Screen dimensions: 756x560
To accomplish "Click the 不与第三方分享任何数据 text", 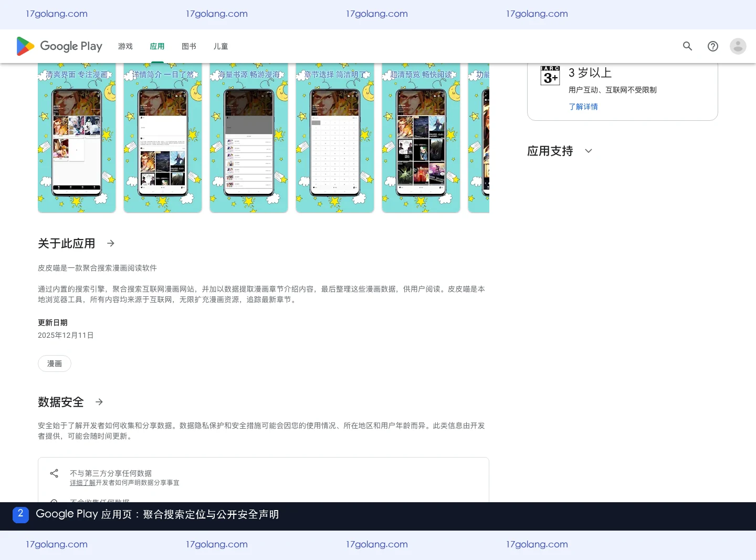I will coord(111,473).
